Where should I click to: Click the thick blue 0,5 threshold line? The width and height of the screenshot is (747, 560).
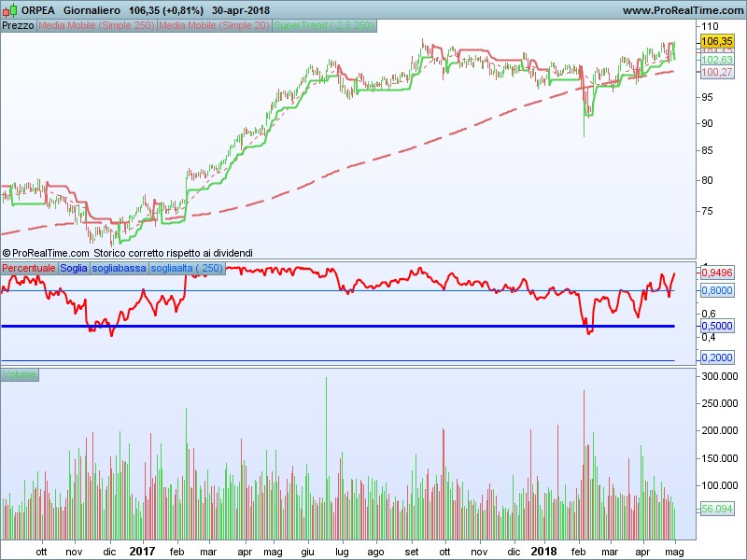point(280,326)
